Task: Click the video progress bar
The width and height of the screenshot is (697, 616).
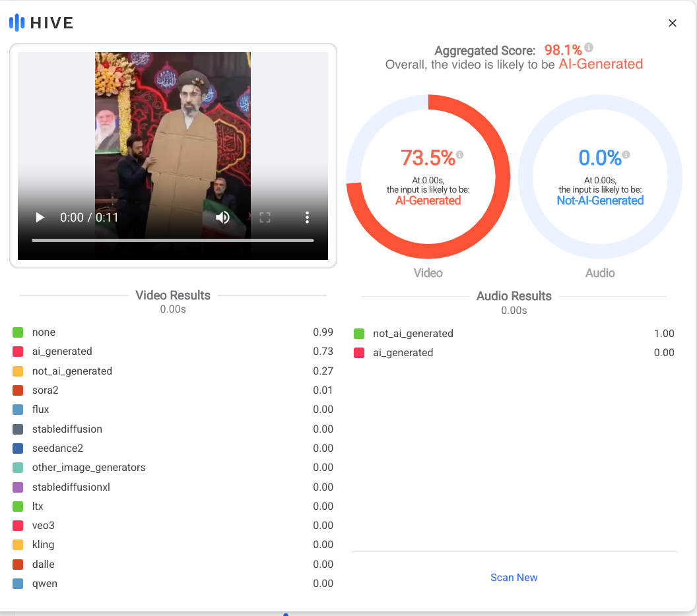Action: point(172,240)
